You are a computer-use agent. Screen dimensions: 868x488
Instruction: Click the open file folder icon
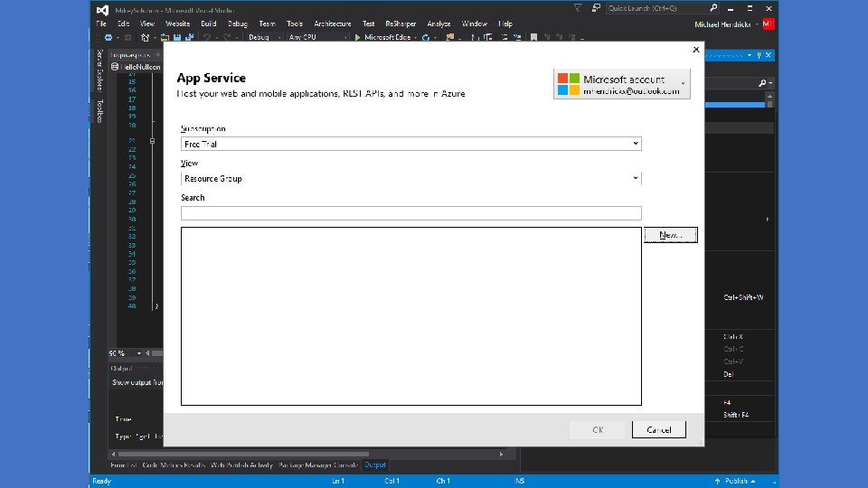coord(165,38)
